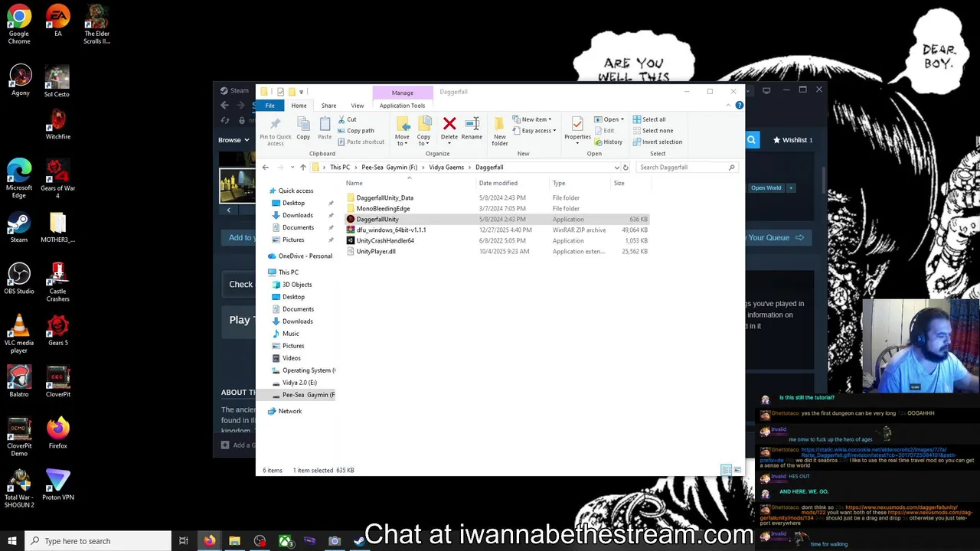Image resolution: width=980 pixels, height=551 pixels.
Task: Open Explorer help question mark icon
Action: (x=739, y=106)
